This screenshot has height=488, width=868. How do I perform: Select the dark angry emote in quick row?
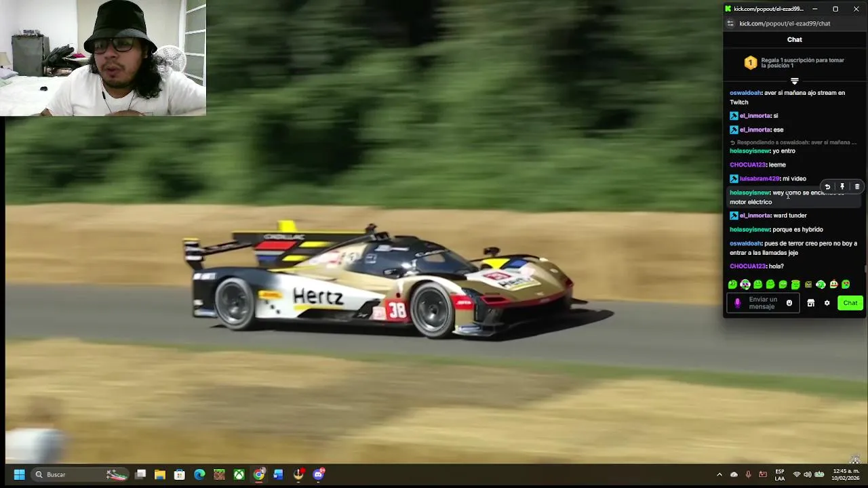[x=808, y=285]
